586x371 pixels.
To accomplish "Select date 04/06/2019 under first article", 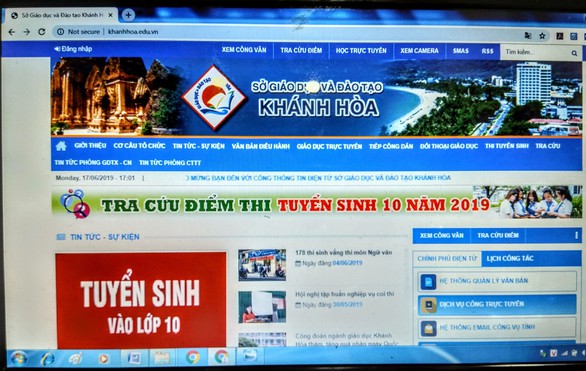I will (x=347, y=263).
